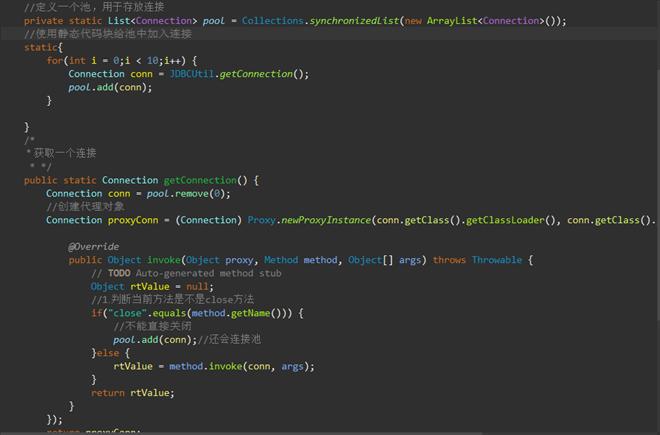Click the 'for' loop keyword
Image resolution: width=660 pixels, height=435 pixels.
54,60
